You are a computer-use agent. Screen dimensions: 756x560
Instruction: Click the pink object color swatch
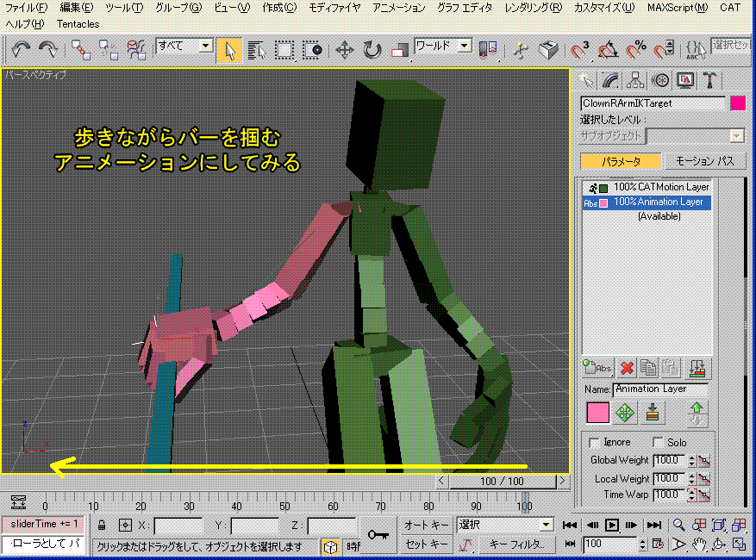tap(738, 103)
